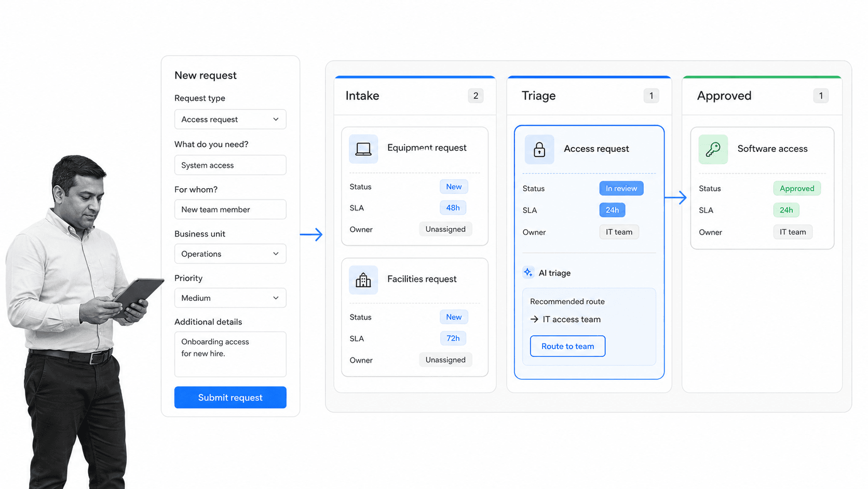Select the Triage column header
The width and height of the screenshot is (868, 489).
[x=538, y=96]
